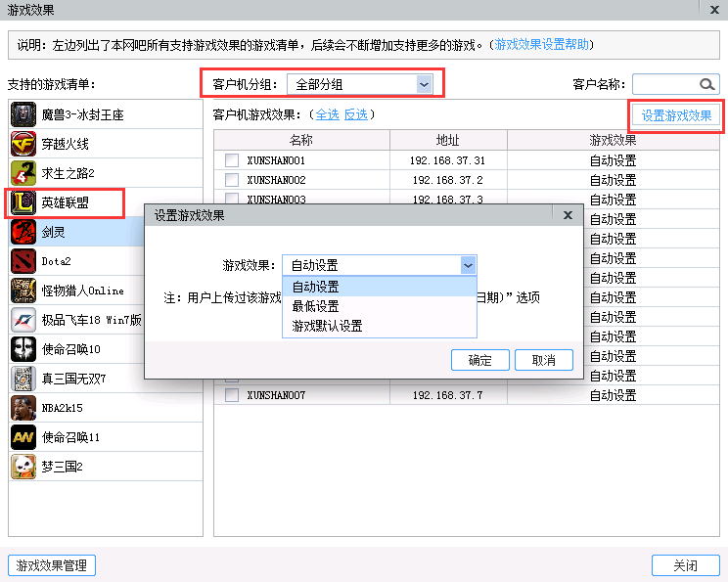Click the 确定 button
This screenshot has width=728, height=582.
click(480, 360)
